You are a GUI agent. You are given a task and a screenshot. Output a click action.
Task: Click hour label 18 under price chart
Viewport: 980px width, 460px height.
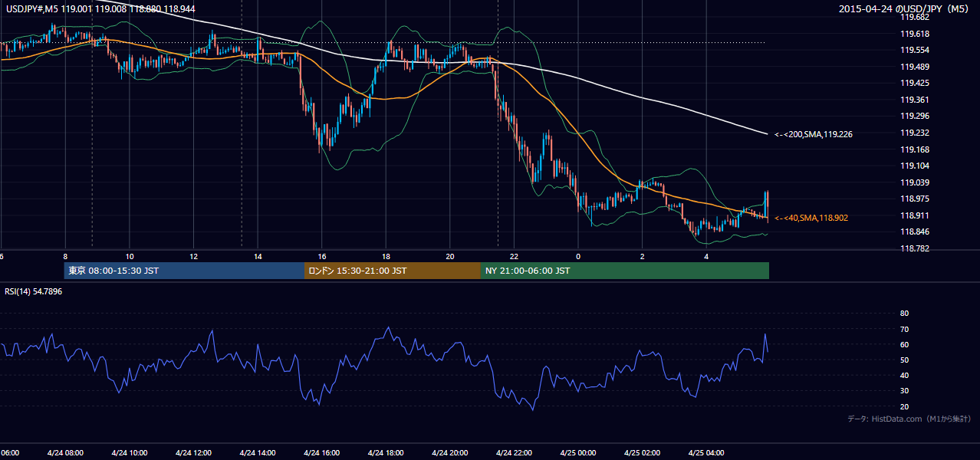coord(386,256)
